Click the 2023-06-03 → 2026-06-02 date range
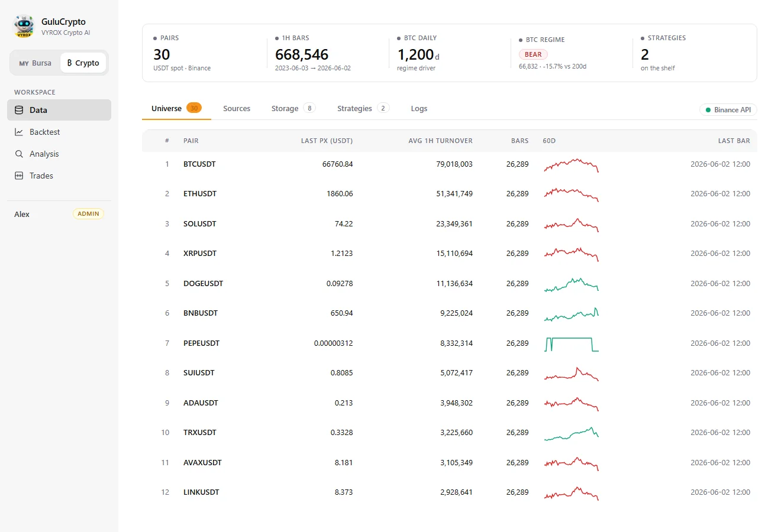This screenshot has width=781, height=532. click(x=313, y=68)
